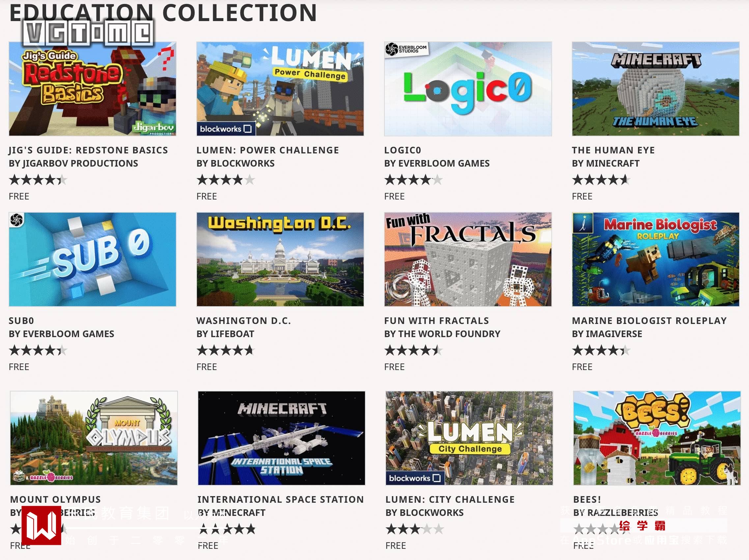Open International Space Station thumbnail
The width and height of the screenshot is (749, 560).
click(281, 438)
